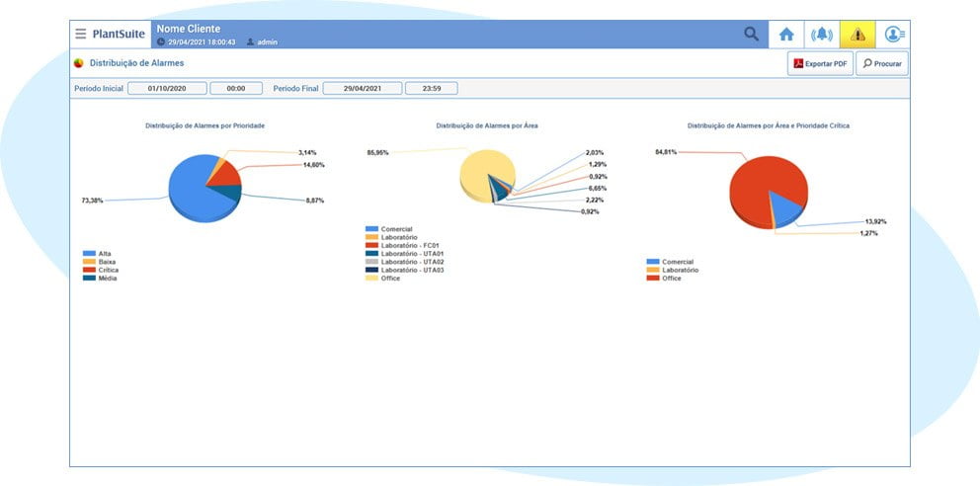Click the Procurar button
This screenshot has height=486, width=980.
pyautogui.click(x=882, y=64)
